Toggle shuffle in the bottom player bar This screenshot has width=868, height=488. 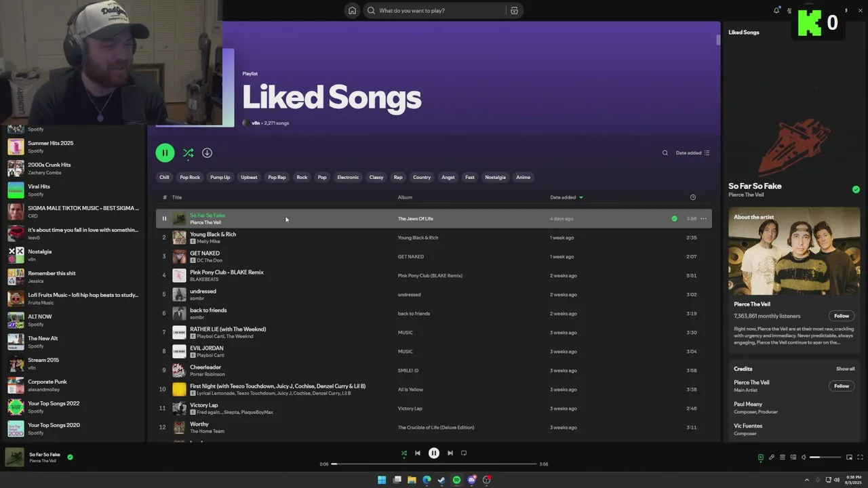pyautogui.click(x=403, y=453)
